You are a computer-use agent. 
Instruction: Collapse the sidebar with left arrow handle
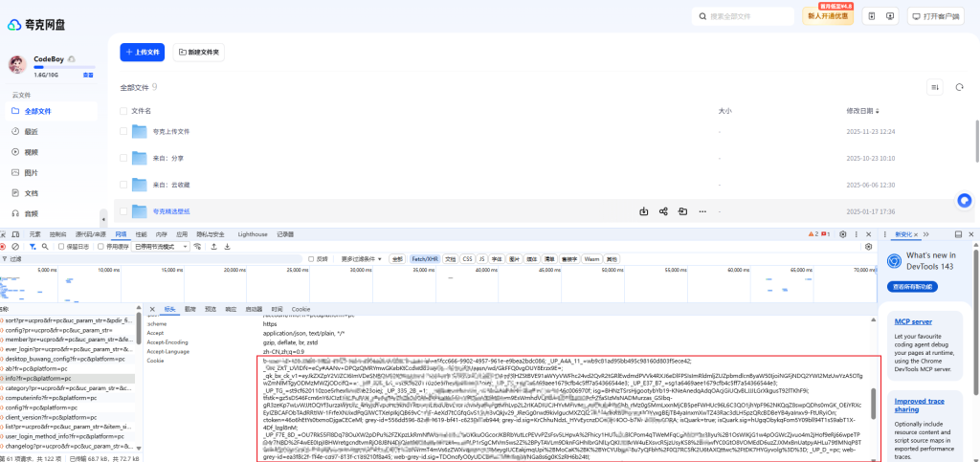[x=103, y=219]
